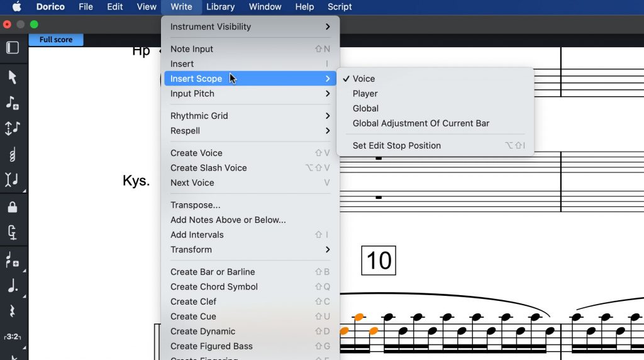
Task: Select the arrow selection tool
Action: point(13,77)
